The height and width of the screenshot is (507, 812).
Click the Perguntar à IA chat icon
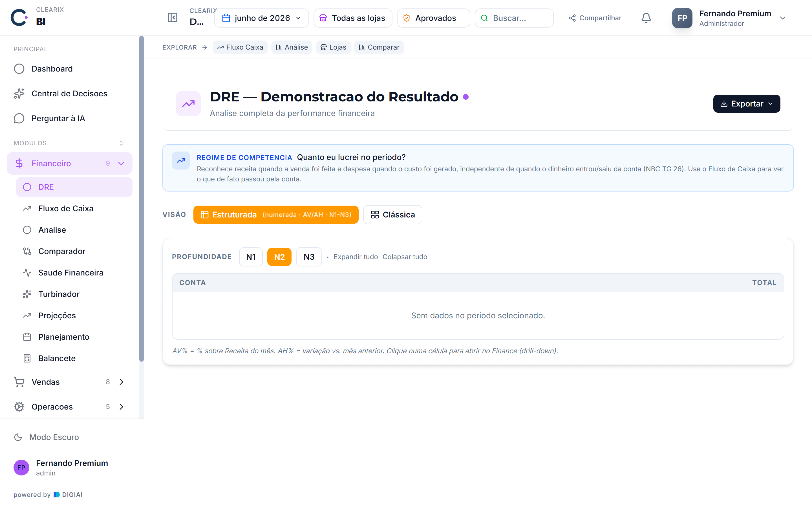point(19,118)
